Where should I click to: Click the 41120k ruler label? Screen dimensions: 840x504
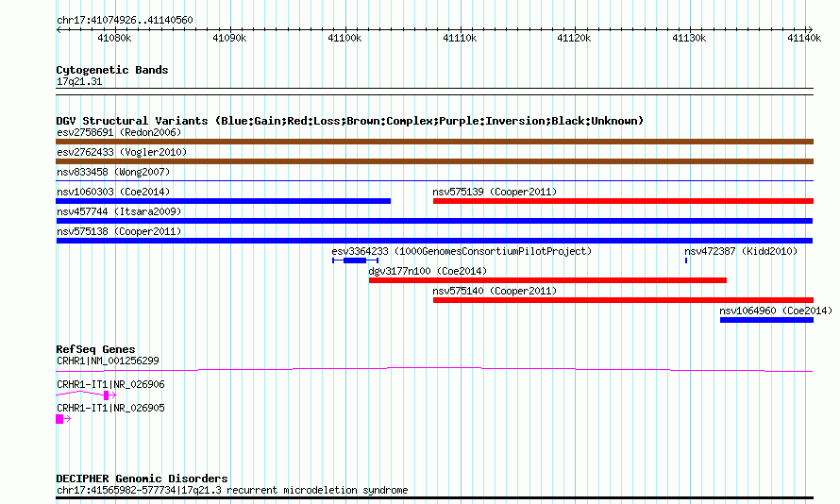pyautogui.click(x=574, y=38)
